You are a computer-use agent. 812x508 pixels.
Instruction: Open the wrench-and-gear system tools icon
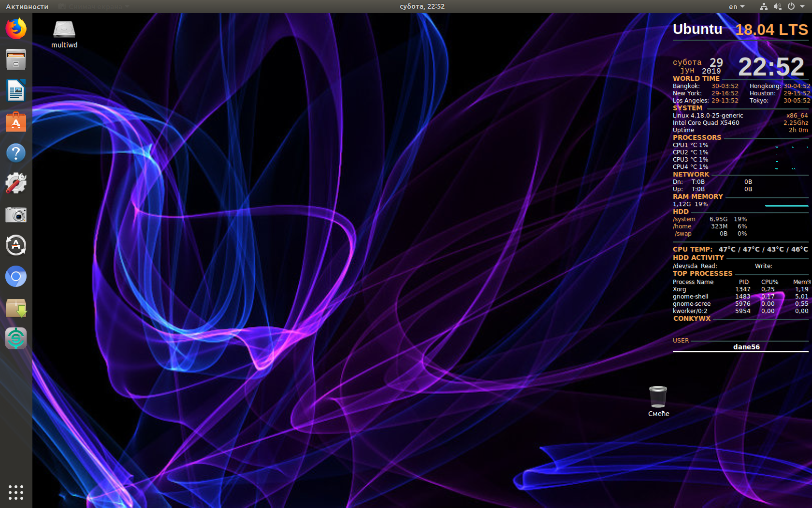click(16, 183)
